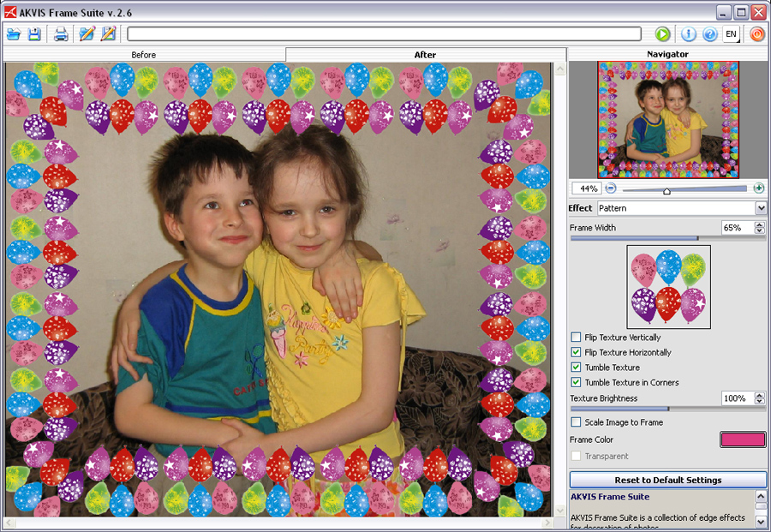Increase Frame Width with the up arrow
The width and height of the screenshot is (771, 532).
[x=760, y=224]
